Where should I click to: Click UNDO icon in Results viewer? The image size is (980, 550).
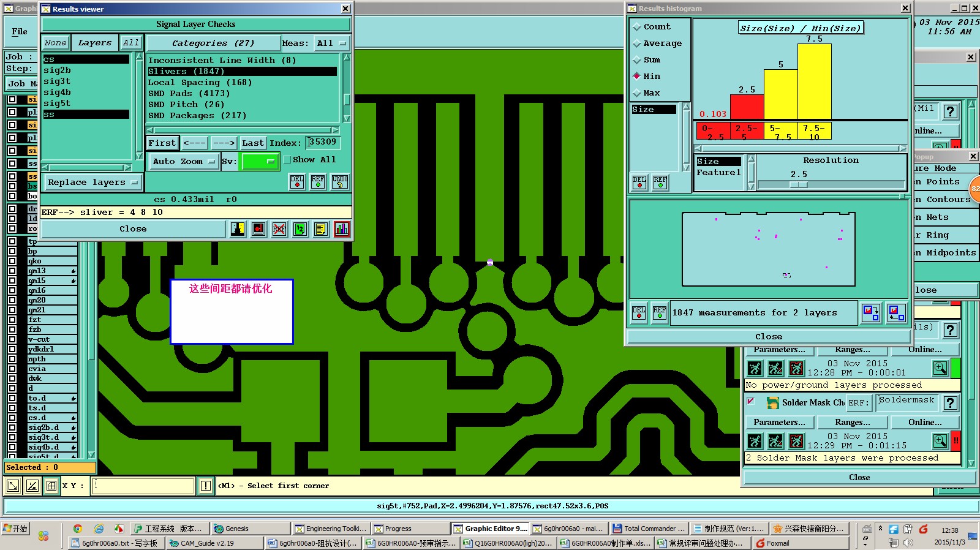(340, 182)
